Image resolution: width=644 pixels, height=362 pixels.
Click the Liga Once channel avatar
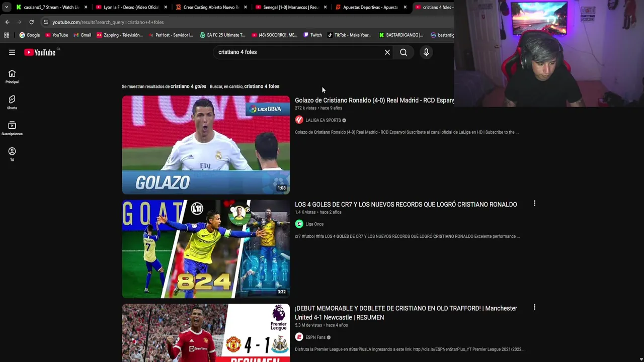coord(299,224)
